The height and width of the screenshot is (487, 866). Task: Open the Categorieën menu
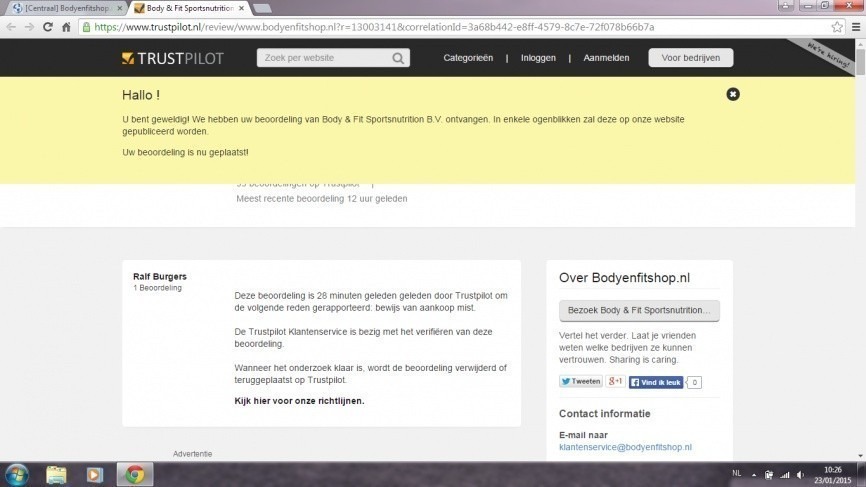tap(468, 58)
